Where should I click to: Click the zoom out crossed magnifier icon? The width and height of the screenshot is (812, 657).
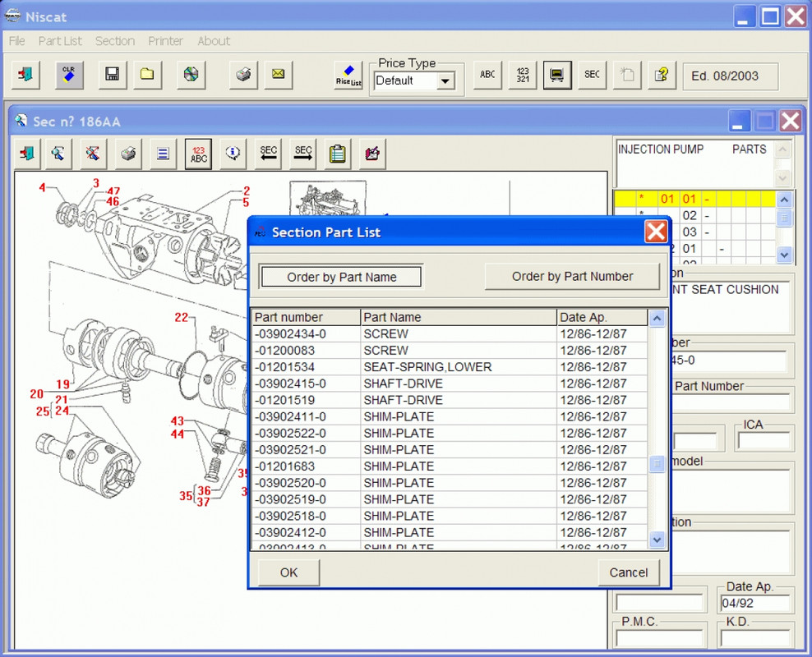pos(93,154)
